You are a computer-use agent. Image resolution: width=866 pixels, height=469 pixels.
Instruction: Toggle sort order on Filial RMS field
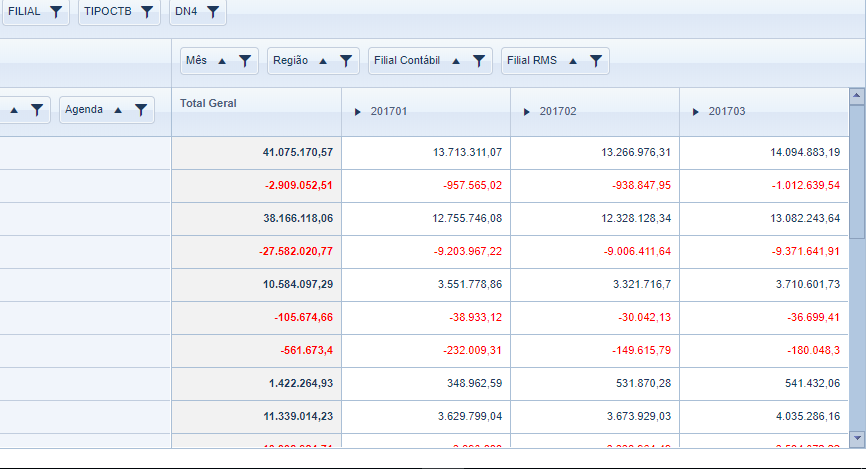point(573,61)
